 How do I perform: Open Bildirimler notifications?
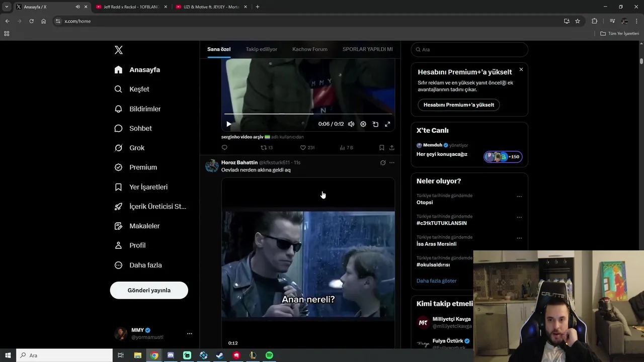[x=138, y=109]
